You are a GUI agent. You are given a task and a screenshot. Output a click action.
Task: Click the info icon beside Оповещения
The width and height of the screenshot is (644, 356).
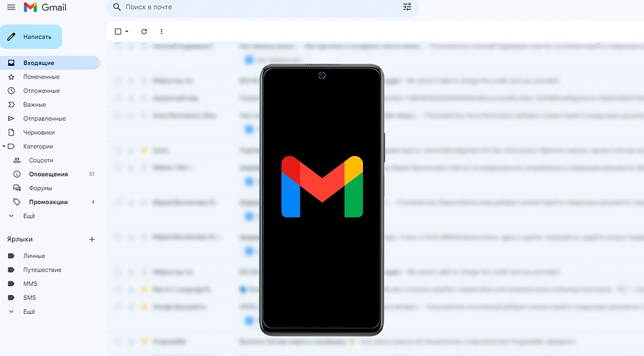click(x=17, y=174)
